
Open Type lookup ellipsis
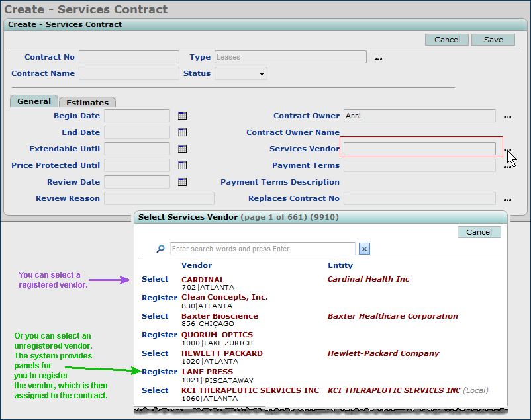point(378,58)
